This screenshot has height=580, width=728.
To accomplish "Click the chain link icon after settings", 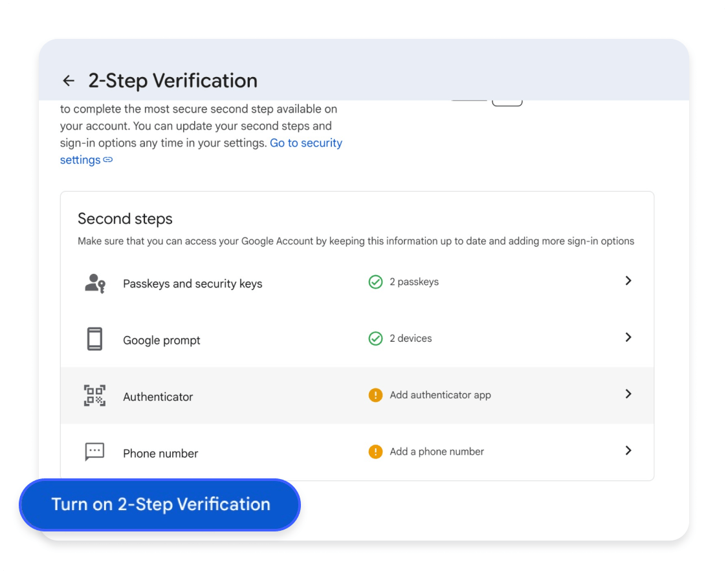I will 108,160.
